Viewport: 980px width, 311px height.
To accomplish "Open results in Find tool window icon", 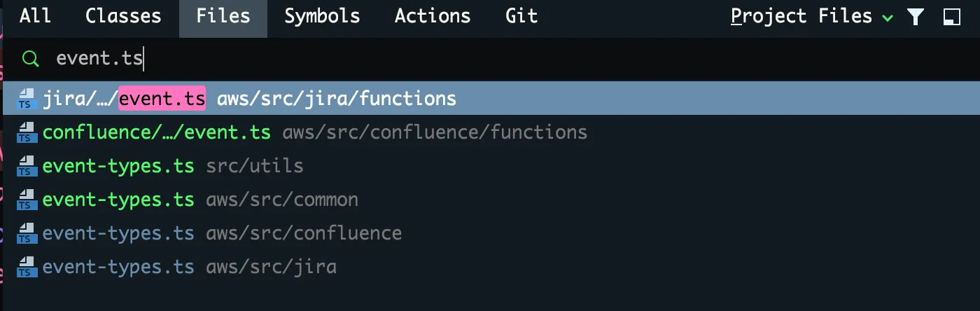I will click(952, 18).
